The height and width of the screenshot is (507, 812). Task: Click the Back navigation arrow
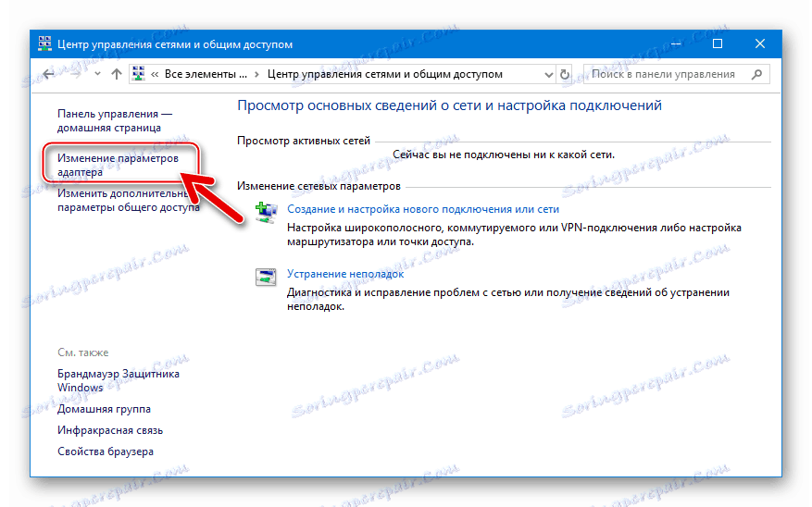(49, 75)
